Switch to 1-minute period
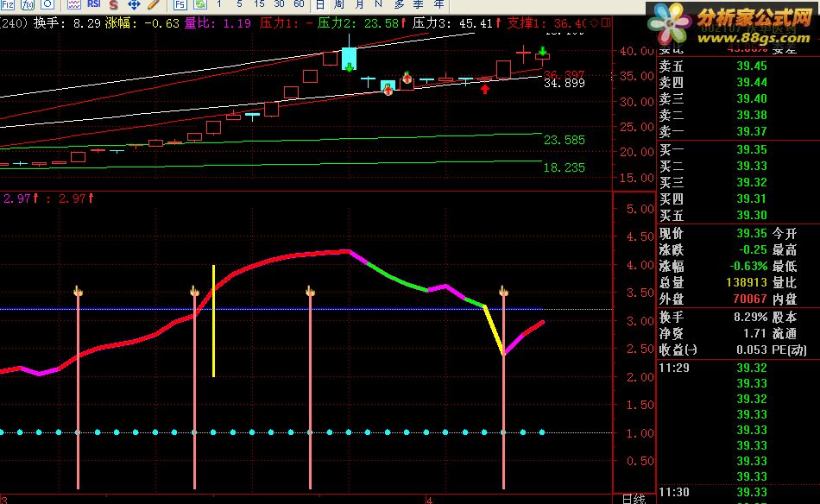Viewport: 820px width, 504px height. pyautogui.click(x=219, y=4)
